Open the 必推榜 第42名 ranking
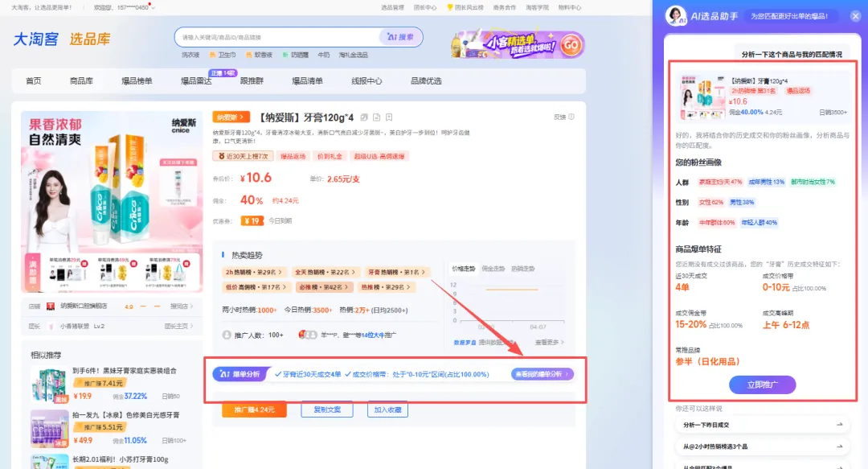Image resolution: width=868 pixels, height=469 pixels. (323, 287)
